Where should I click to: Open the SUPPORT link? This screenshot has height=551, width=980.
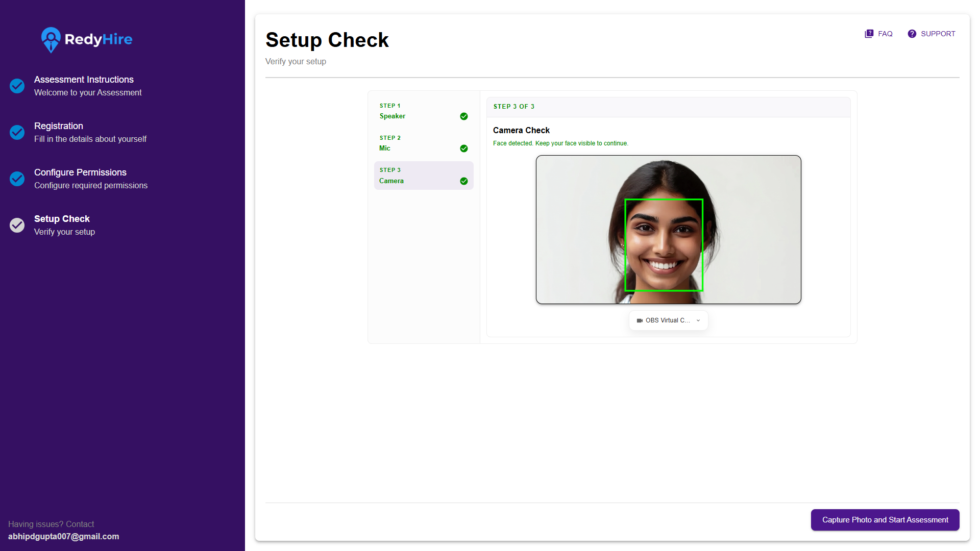click(932, 34)
